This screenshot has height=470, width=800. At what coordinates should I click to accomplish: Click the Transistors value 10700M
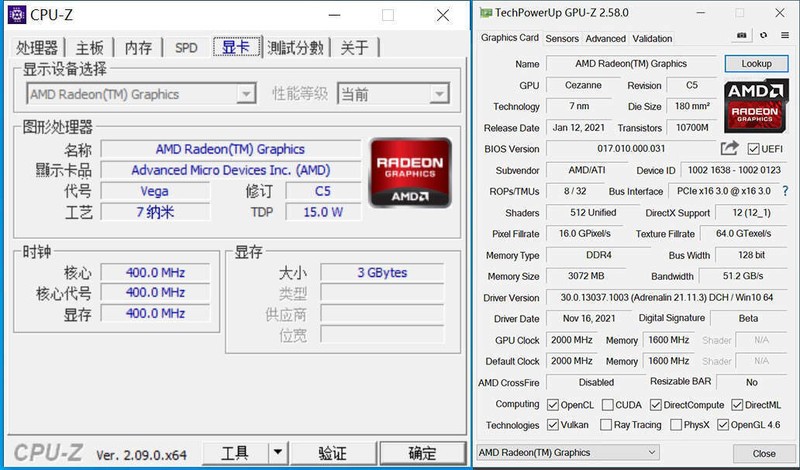[692, 128]
